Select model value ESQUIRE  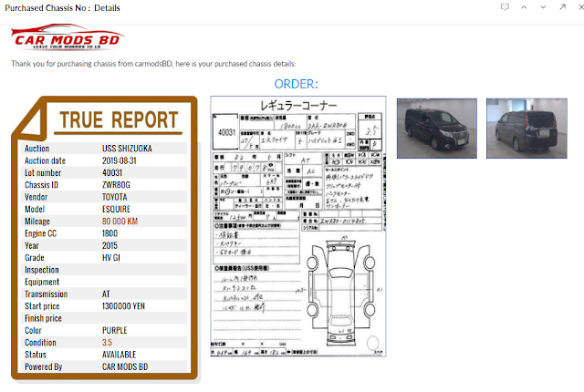coord(116,209)
